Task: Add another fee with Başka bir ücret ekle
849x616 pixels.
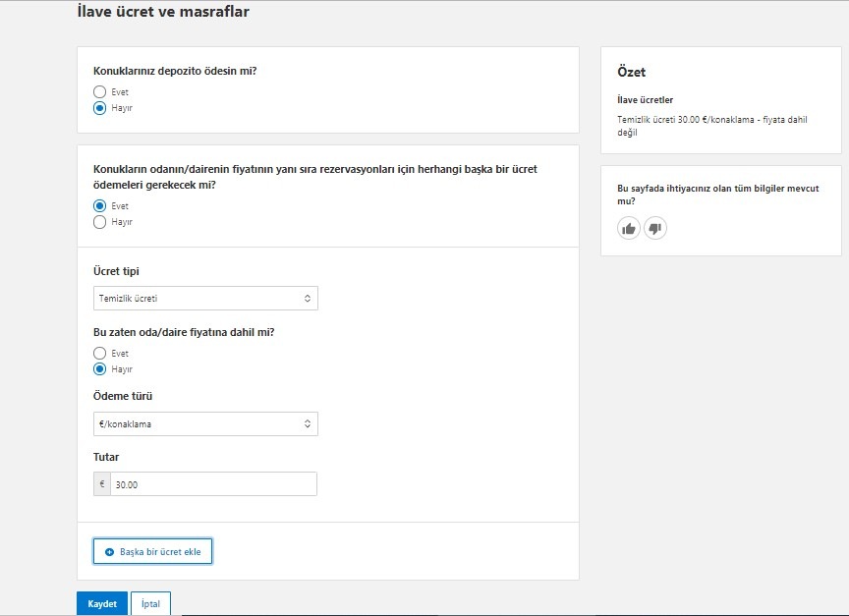Action: point(152,551)
